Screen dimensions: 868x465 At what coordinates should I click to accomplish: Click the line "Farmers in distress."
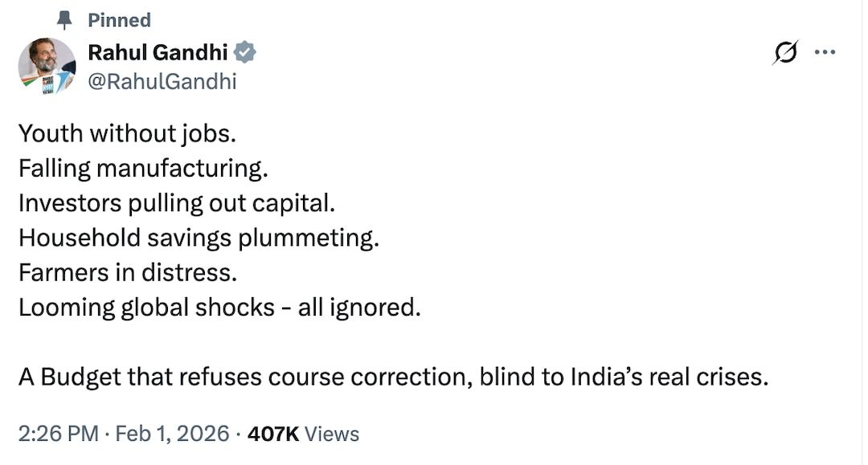coord(127,273)
